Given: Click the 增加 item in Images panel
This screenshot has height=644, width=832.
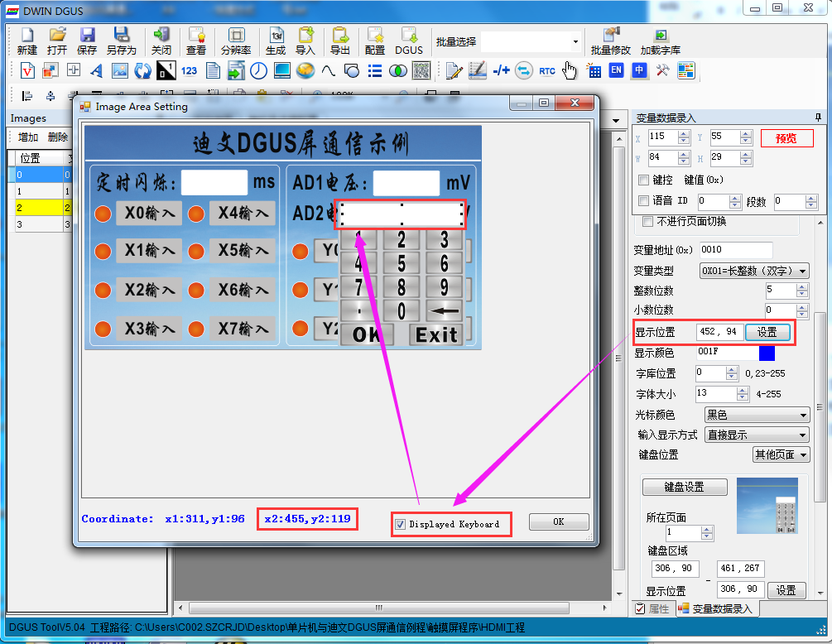Looking at the screenshot, I should [x=28, y=137].
